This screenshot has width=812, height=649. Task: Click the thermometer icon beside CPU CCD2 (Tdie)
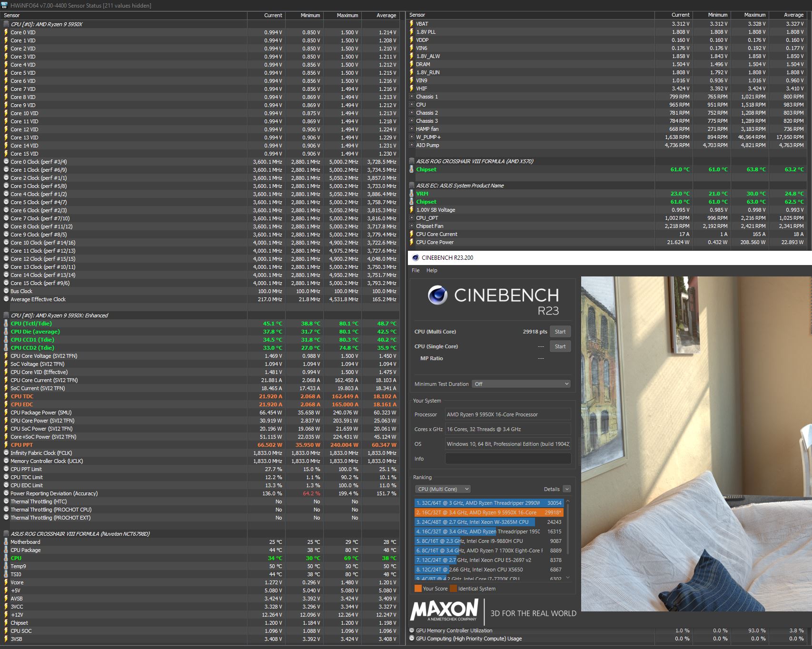[6, 348]
